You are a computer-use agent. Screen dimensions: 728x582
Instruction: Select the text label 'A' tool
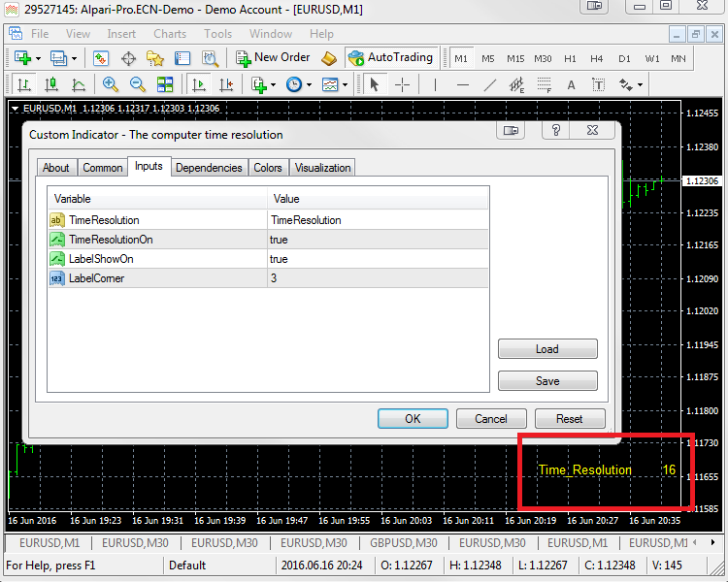[571, 85]
